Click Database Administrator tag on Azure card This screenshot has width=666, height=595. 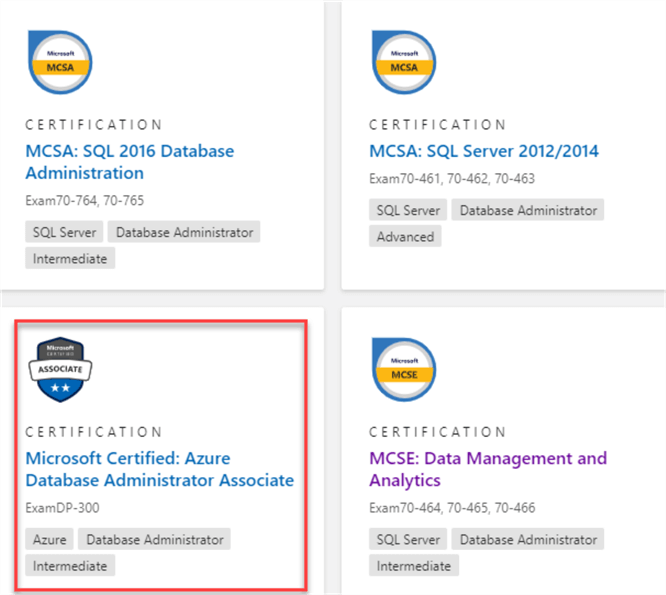154,539
